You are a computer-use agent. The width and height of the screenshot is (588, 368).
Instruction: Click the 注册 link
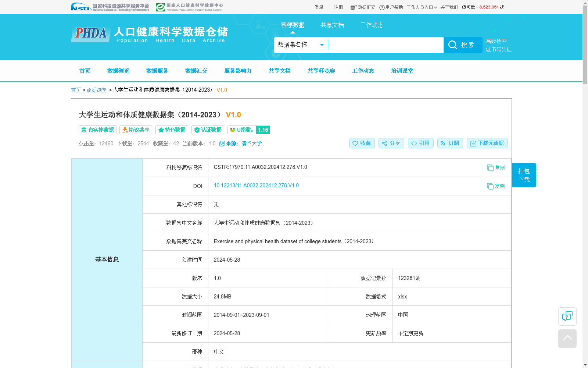338,7
